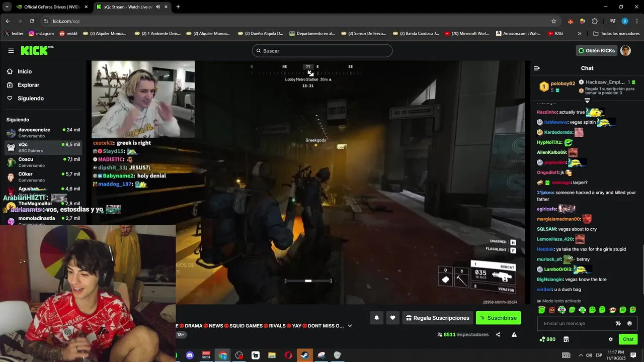Expand the stream title dropdown arrow
The image size is (644, 362).
point(350,326)
